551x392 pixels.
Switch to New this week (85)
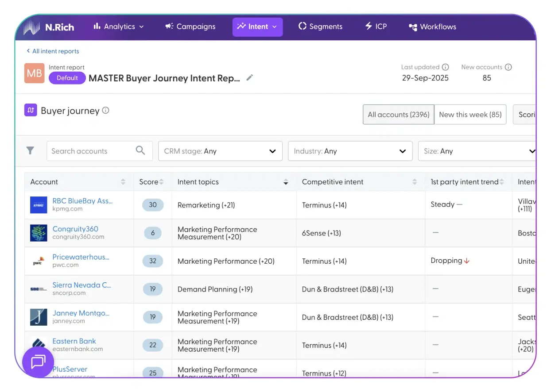click(470, 115)
